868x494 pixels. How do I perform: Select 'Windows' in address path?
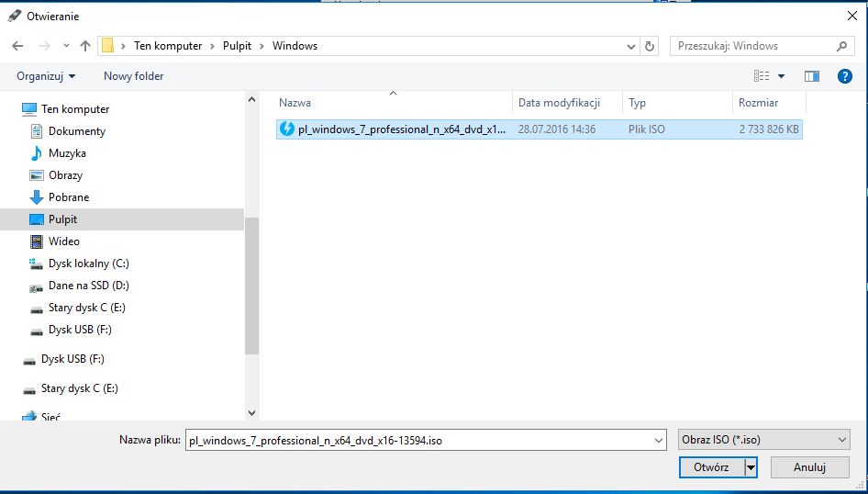pyautogui.click(x=295, y=46)
